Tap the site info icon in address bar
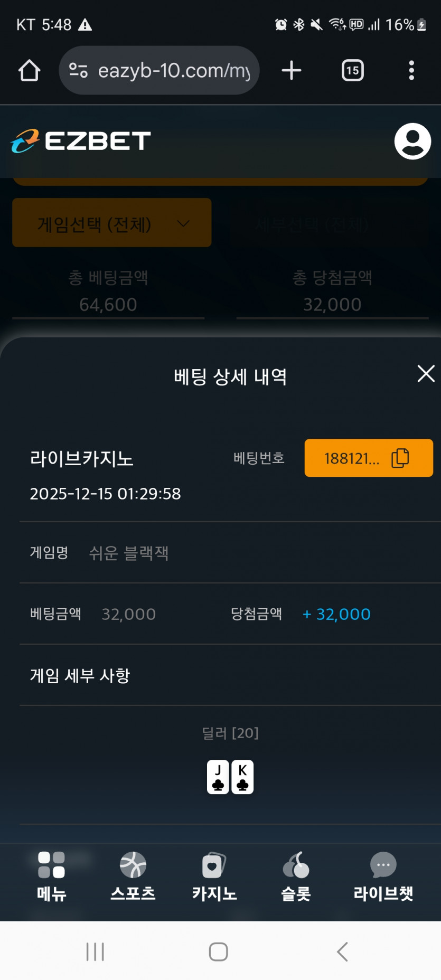This screenshot has height=980, width=441. [x=78, y=70]
